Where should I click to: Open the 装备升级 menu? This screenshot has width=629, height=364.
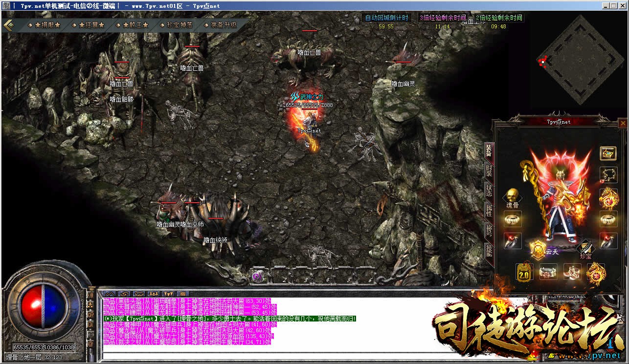pyautogui.click(x=224, y=25)
